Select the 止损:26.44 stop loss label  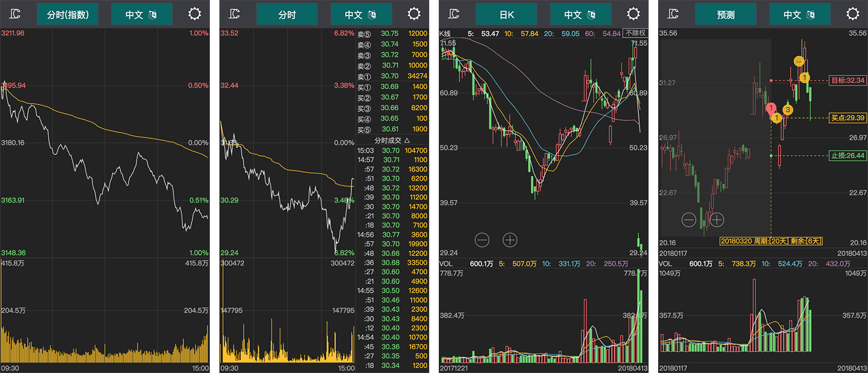coord(848,155)
